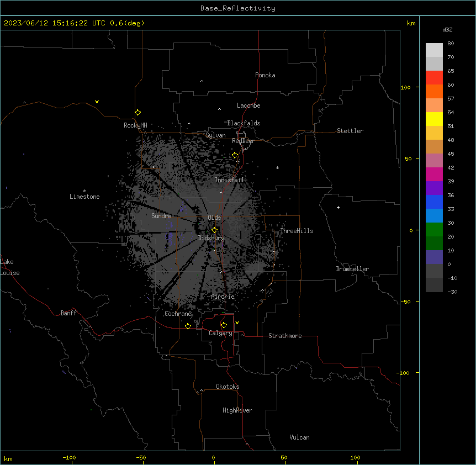476x465 pixels.
Task: Click the Lake Louise label
Action: [x=10, y=267]
